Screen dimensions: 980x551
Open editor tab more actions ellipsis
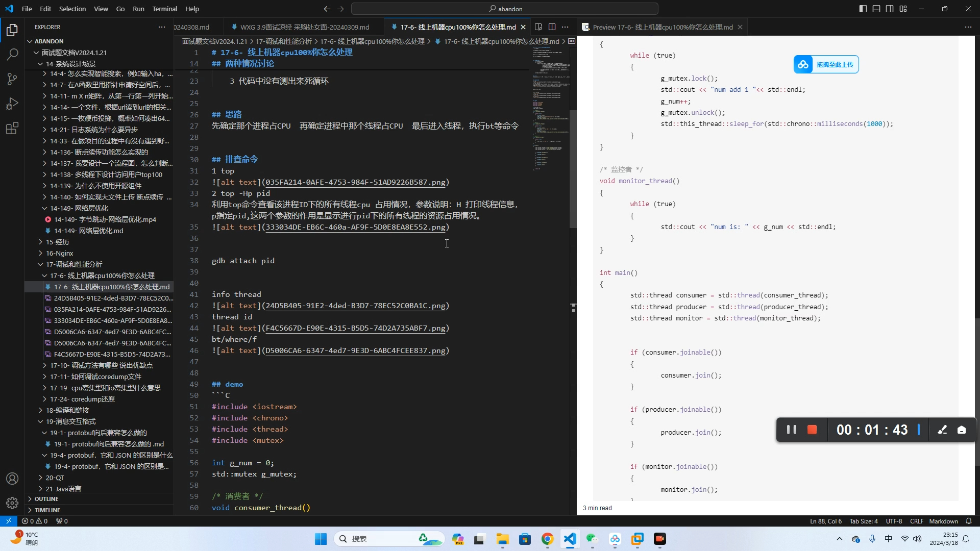coord(565,27)
